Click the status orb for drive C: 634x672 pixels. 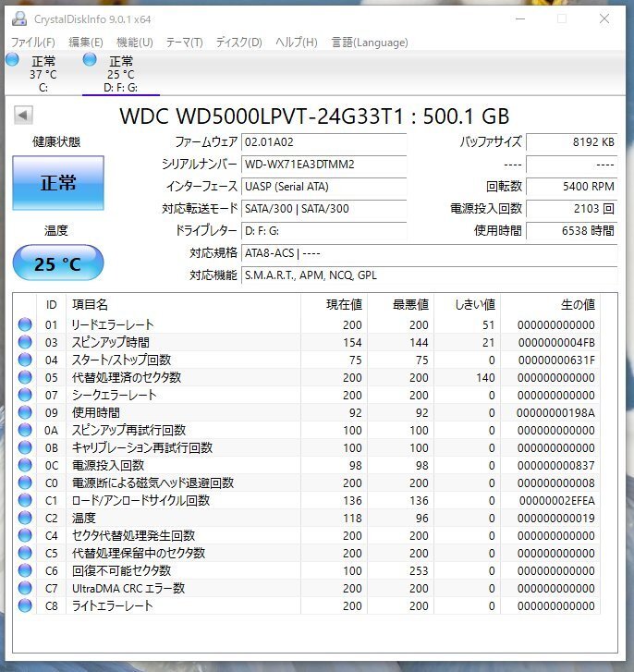12,59
